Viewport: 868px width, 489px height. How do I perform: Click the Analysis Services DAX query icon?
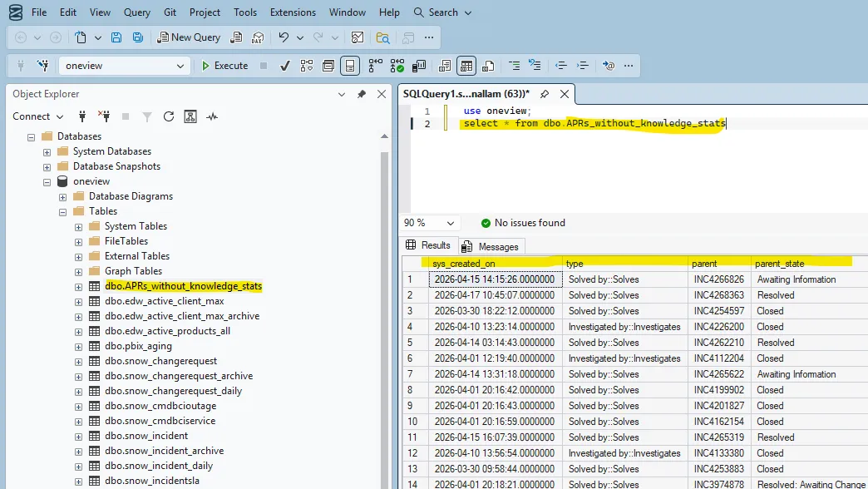click(x=258, y=37)
